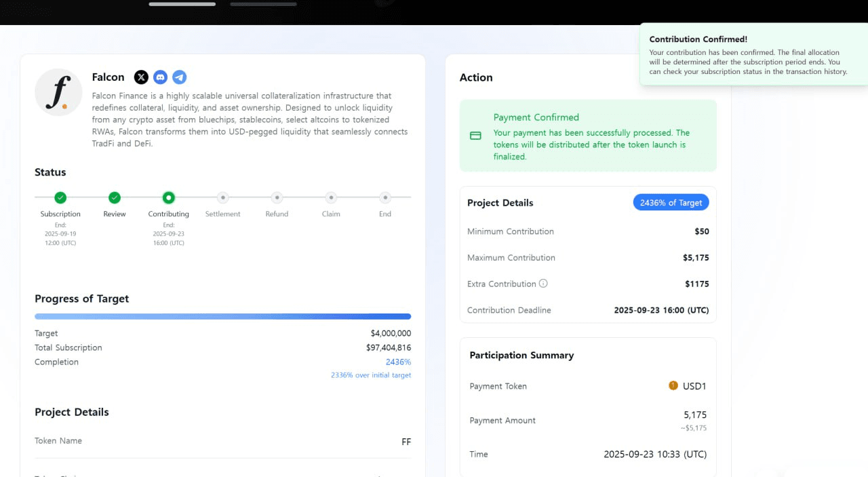868x477 pixels.
Task: Click the Contribution Deadline '2025-09-23 16:00 (UTC)'
Action: [661, 310]
